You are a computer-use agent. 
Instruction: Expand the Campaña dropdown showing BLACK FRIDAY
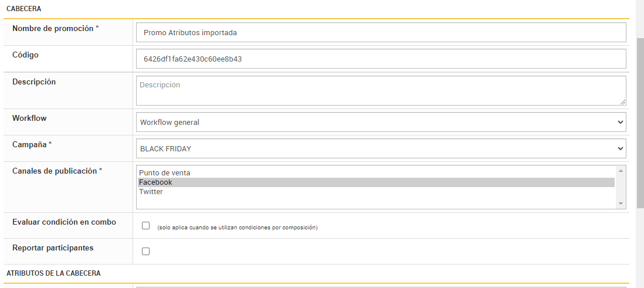(381, 149)
